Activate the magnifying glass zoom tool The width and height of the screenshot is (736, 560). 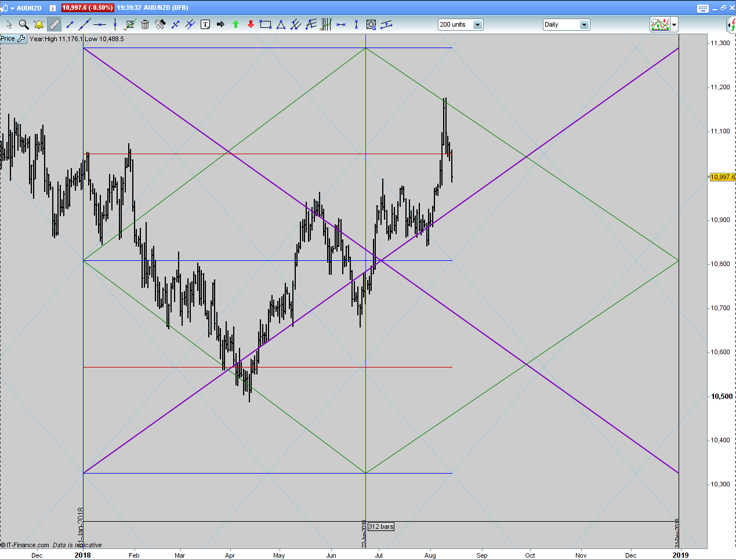(x=24, y=24)
